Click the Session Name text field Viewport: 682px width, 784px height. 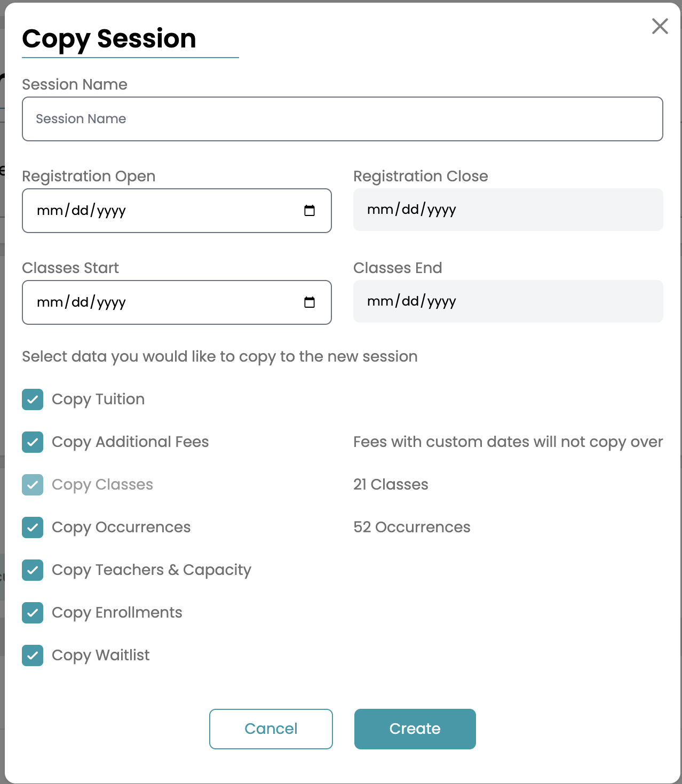[x=343, y=119]
